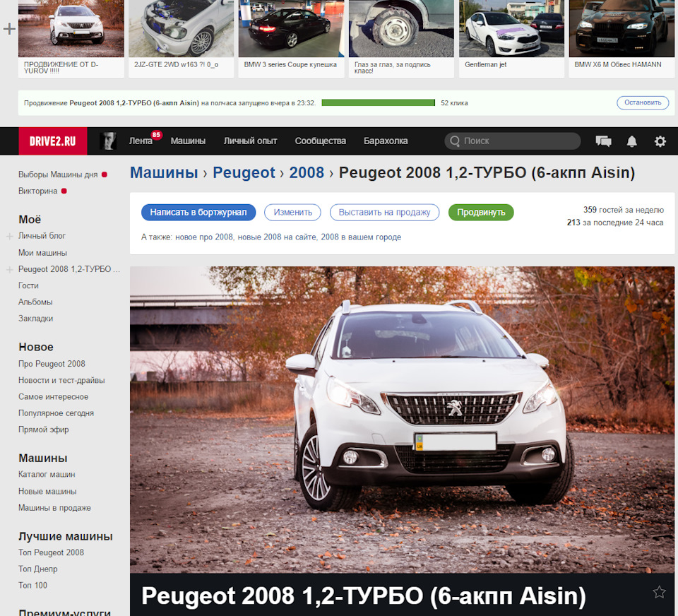Open Закладки in sidebar
678x616 pixels.
tap(35, 319)
